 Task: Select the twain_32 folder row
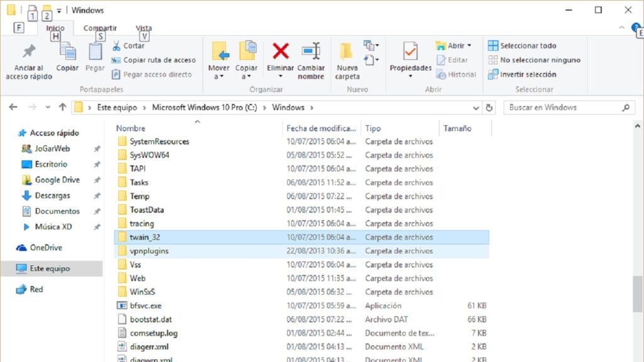[301, 237]
